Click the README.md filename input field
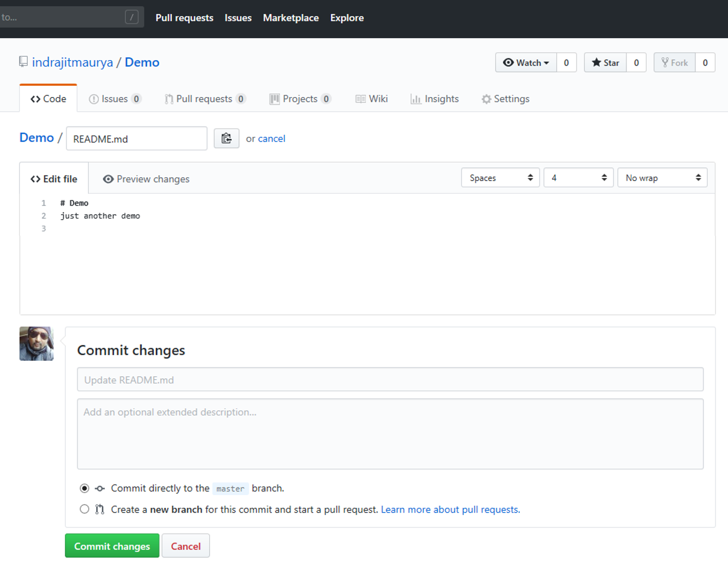The height and width of the screenshot is (580, 728). tap(137, 139)
